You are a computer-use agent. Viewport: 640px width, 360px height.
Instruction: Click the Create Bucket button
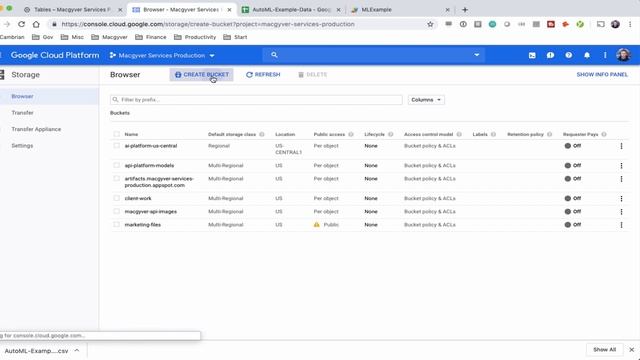pos(202,75)
